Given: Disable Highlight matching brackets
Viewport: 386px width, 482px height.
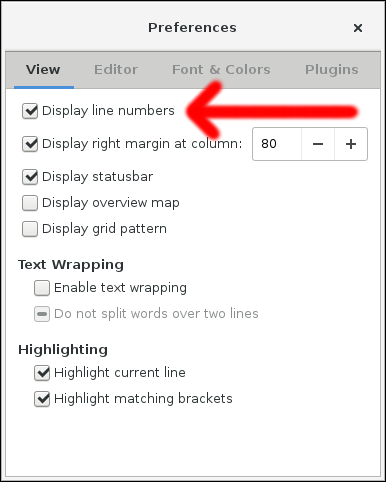Looking at the screenshot, I should (x=42, y=399).
